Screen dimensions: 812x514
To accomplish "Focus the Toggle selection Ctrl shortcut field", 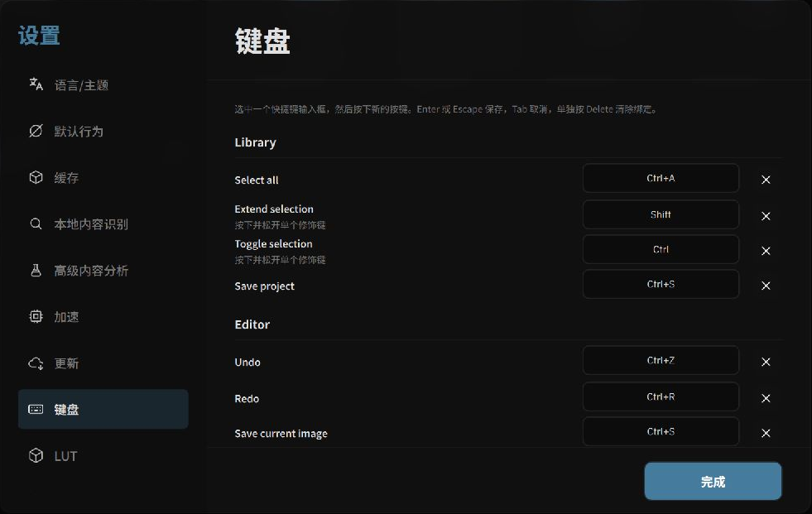I will [661, 249].
